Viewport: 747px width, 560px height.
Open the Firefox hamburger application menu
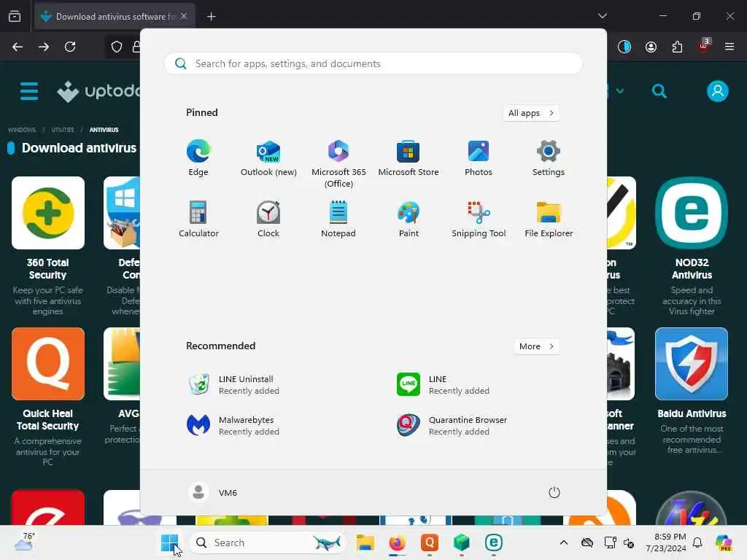click(729, 47)
